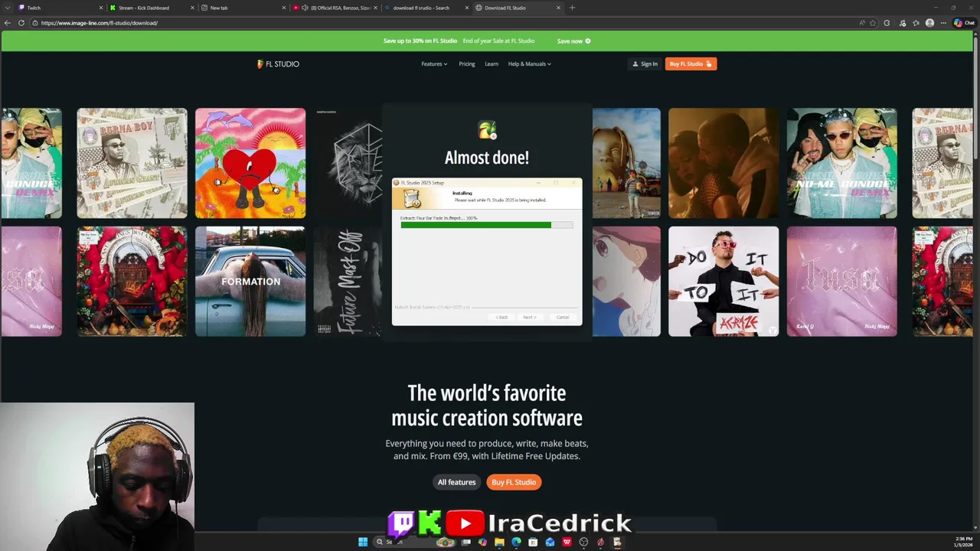Click the installation progress bar in Setup
Image resolution: width=980 pixels, height=551 pixels.
pos(486,225)
